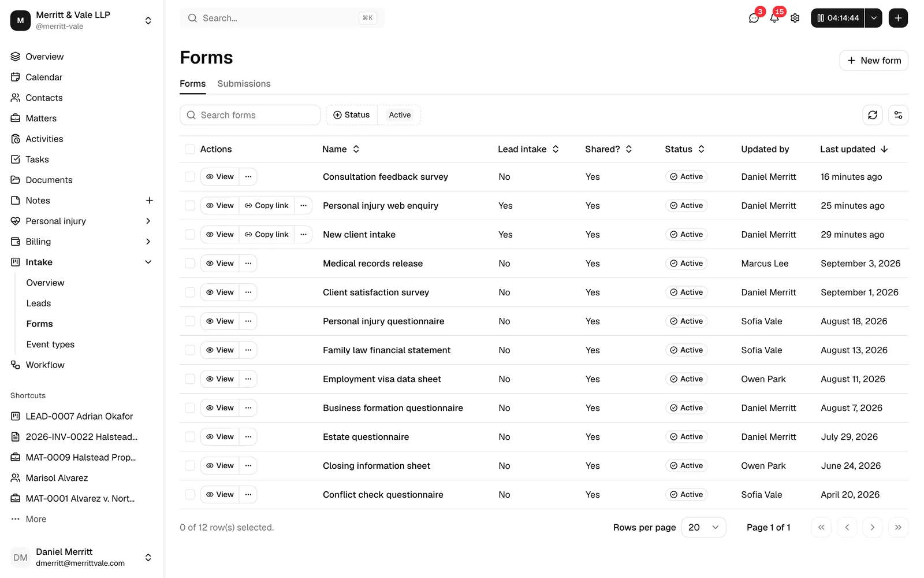Sort table by Shared? column
Viewport: 924px width, 578px height.
(609, 149)
